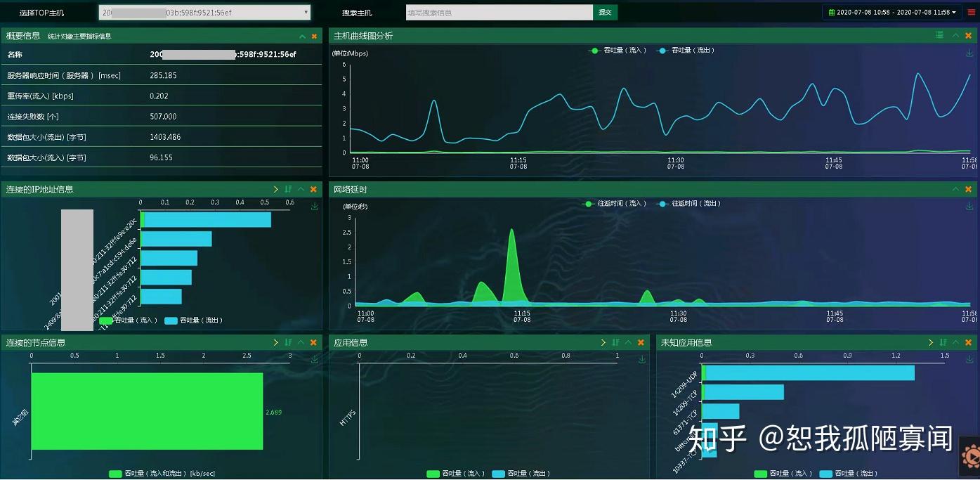The height and width of the screenshot is (480, 980).
Task: Toggle 吞吐量(流出) legend in 连接的IP地址信息
Action: (193, 320)
